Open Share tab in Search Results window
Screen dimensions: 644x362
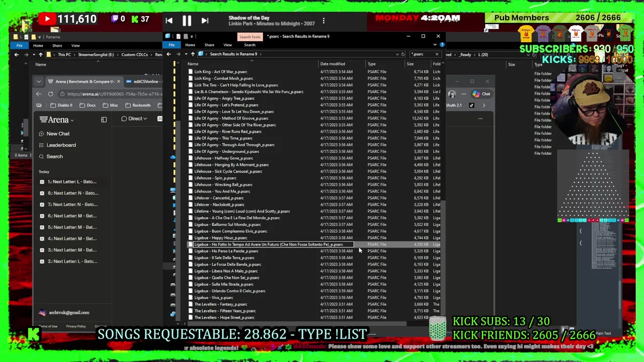point(209,45)
